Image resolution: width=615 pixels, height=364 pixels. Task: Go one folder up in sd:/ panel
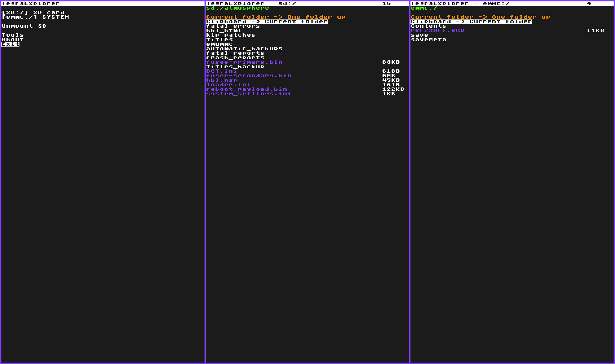[x=276, y=17]
